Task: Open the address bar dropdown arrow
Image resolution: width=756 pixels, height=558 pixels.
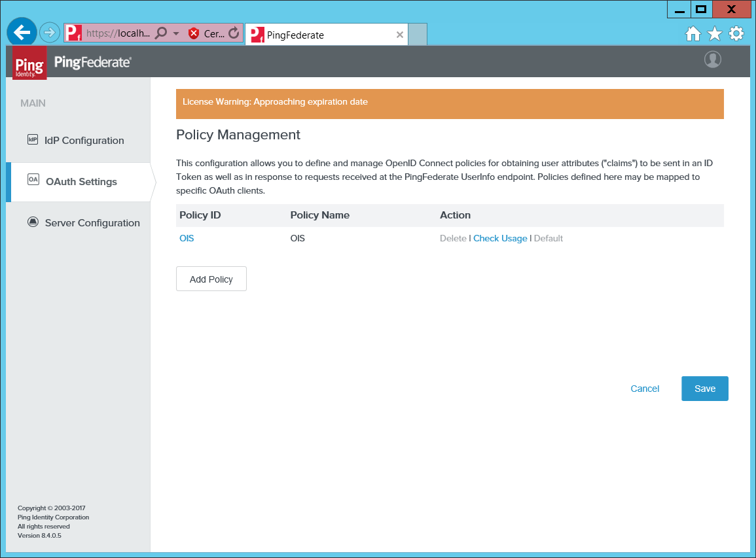Action: tap(176, 33)
